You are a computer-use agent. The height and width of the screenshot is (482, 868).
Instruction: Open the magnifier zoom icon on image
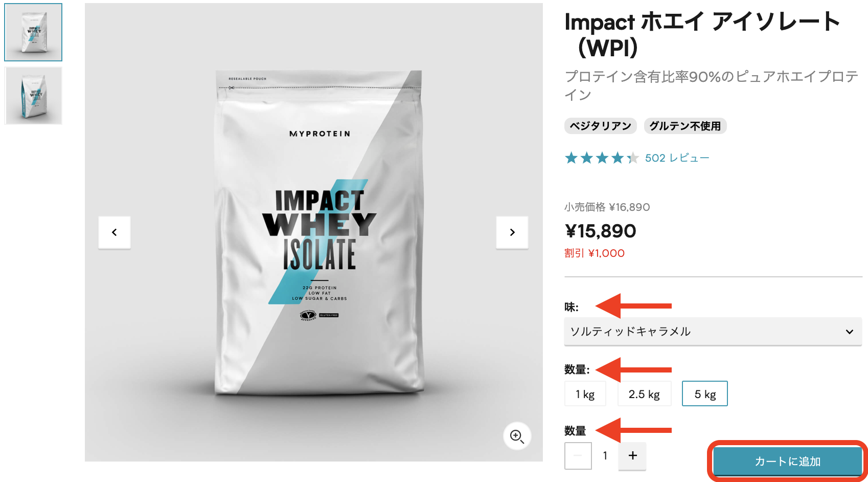pyautogui.click(x=517, y=436)
